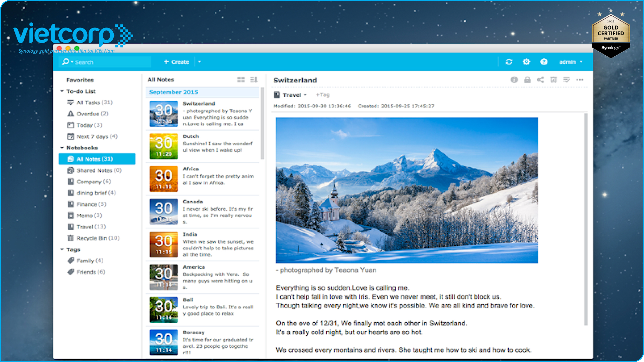Image resolution: width=644 pixels, height=362 pixels.
Task: Click the Create button
Action: coord(176,62)
